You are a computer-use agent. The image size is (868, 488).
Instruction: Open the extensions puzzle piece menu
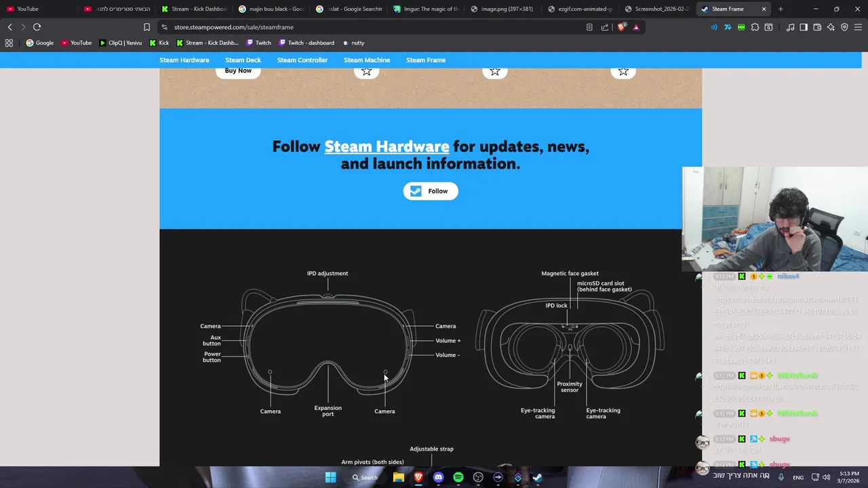tap(755, 27)
